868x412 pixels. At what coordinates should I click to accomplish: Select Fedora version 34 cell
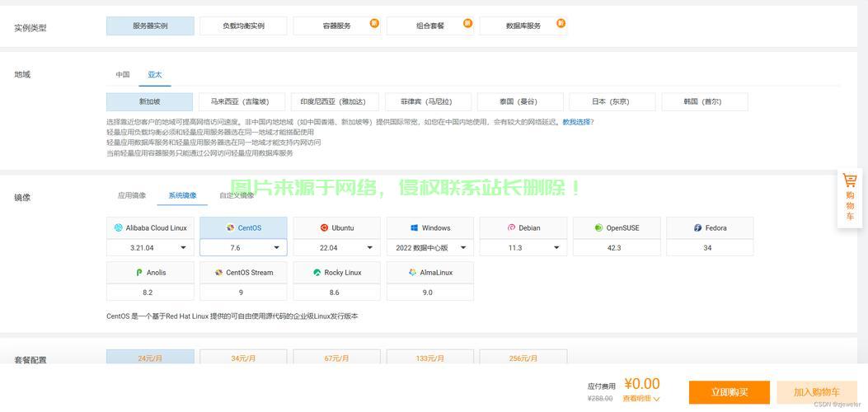point(710,248)
